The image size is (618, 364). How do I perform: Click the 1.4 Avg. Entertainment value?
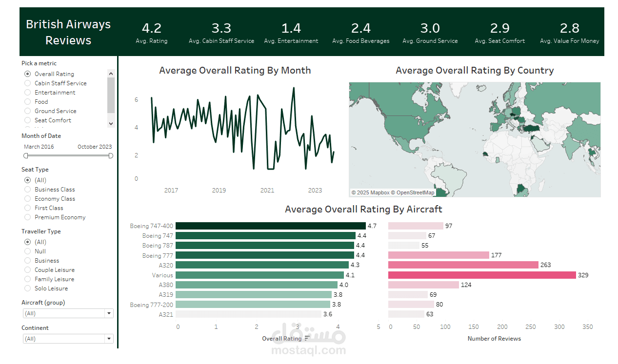click(291, 28)
